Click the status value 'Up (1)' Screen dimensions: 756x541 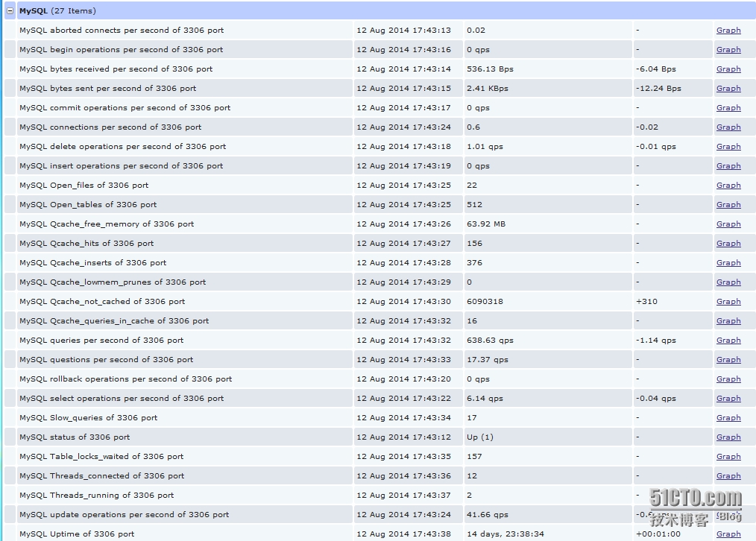pyautogui.click(x=479, y=437)
